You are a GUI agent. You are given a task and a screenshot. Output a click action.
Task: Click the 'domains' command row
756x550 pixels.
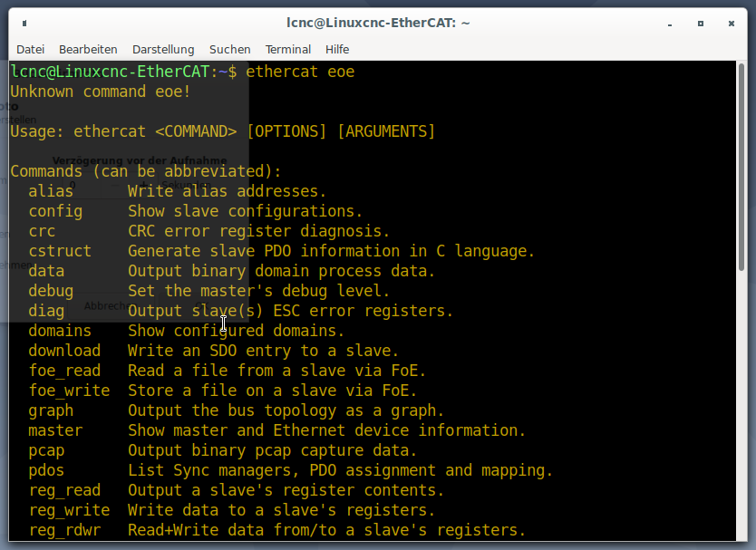coord(186,331)
